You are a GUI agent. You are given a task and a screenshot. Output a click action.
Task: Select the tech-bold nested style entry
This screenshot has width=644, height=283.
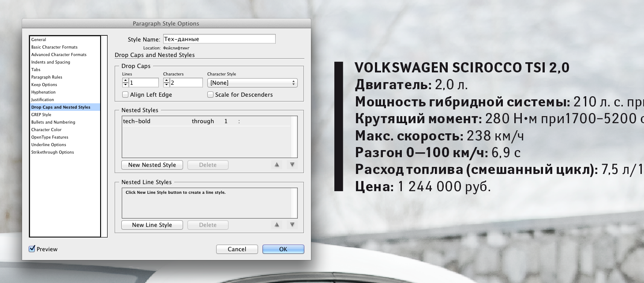coord(137,121)
